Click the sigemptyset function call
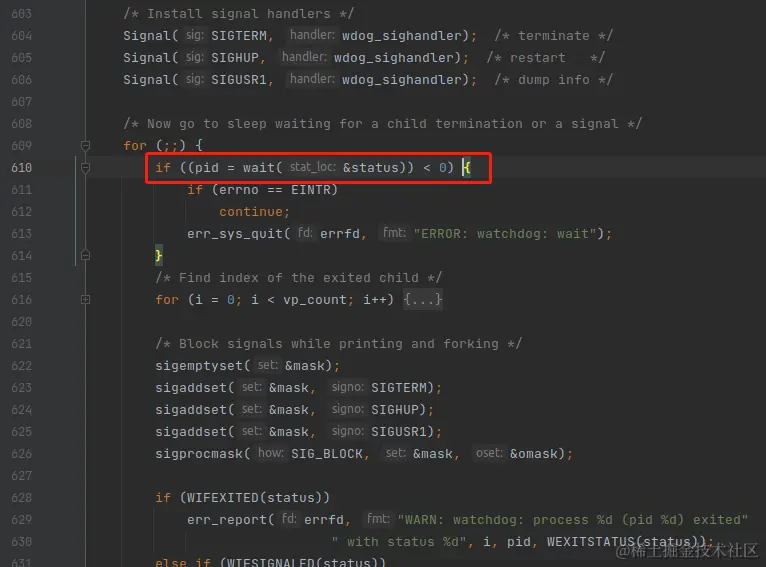 [199, 366]
